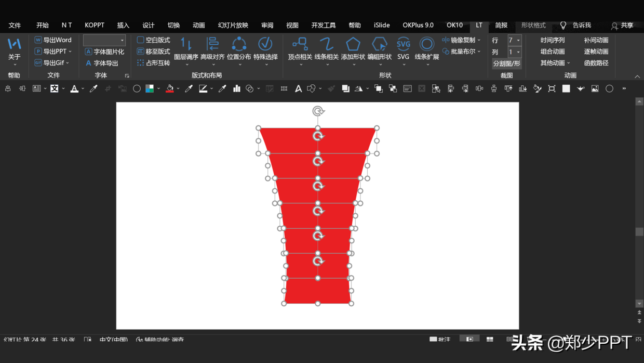The width and height of the screenshot is (644, 363).
Task: Collapse the ribbon with the arrow
Action: tap(637, 76)
